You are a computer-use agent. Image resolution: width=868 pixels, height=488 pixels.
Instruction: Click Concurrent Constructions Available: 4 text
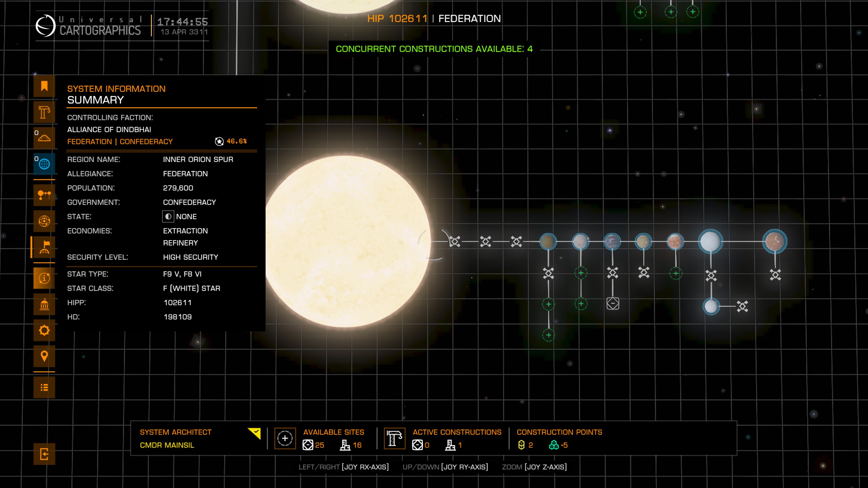tap(434, 49)
